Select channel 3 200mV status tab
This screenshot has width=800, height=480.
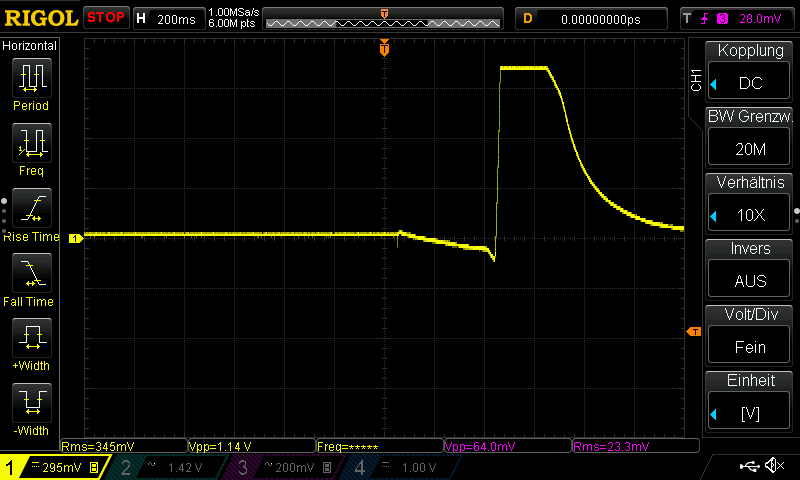click(x=283, y=467)
